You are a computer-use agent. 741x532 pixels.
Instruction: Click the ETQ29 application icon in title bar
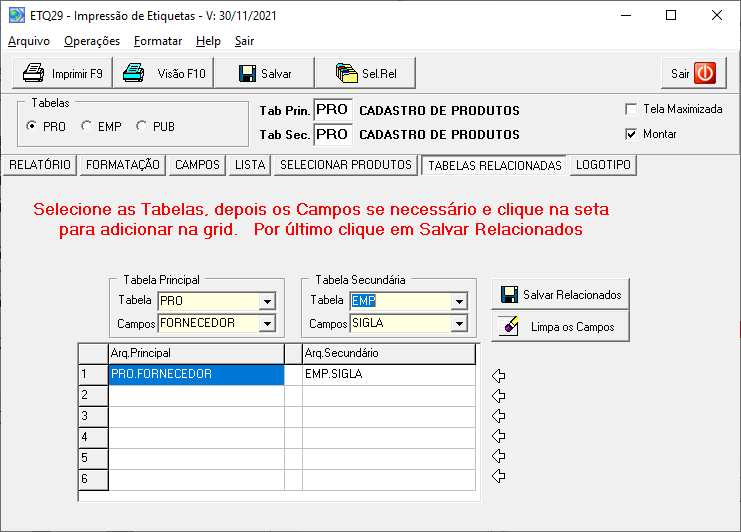click(17, 15)
